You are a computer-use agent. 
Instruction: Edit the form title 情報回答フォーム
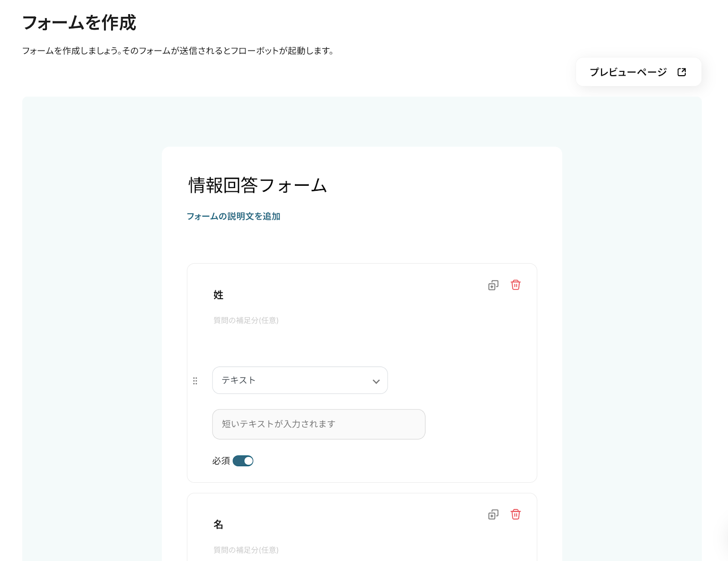(x=258, y=185)
